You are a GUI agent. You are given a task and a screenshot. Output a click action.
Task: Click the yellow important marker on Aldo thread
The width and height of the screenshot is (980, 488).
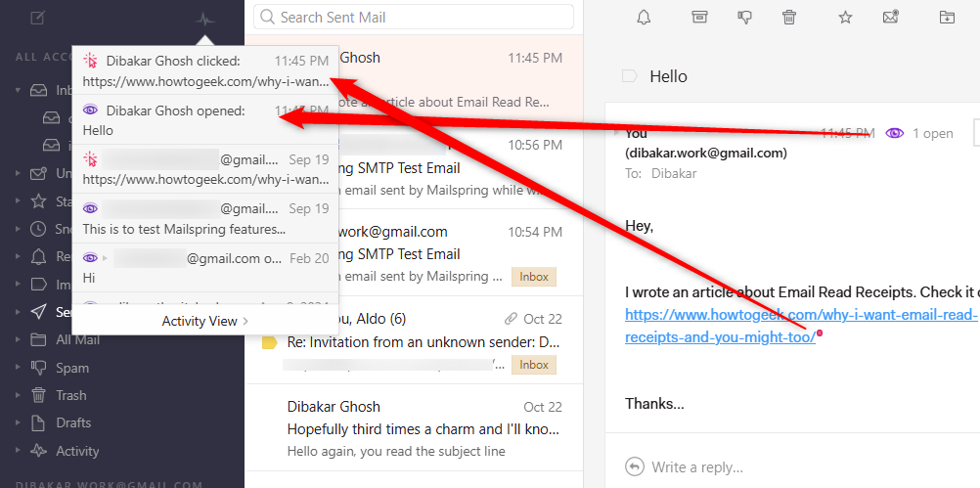click(269, 343)
